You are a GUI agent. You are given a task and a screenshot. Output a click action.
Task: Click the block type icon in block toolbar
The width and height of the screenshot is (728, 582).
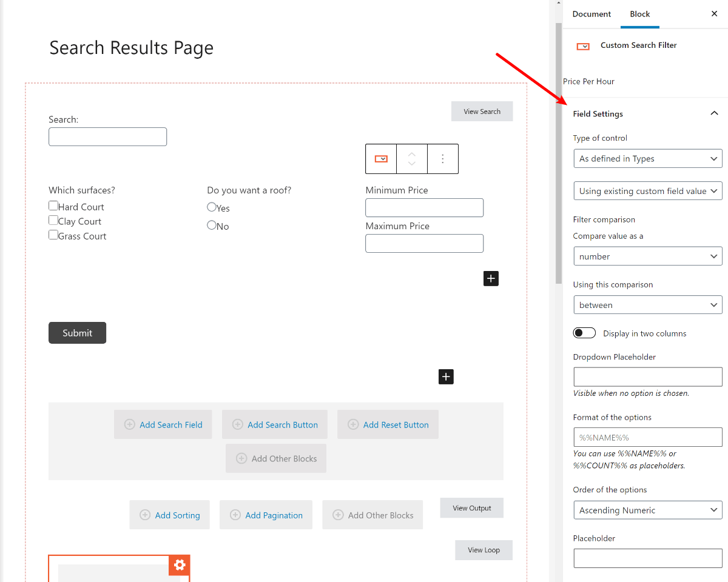coord(381,159)
